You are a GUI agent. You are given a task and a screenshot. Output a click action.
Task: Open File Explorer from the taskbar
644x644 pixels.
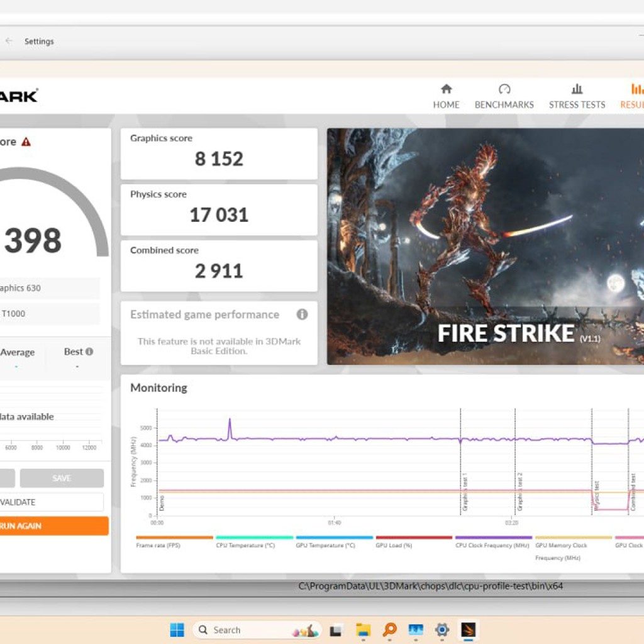click(x=363, y=630)
